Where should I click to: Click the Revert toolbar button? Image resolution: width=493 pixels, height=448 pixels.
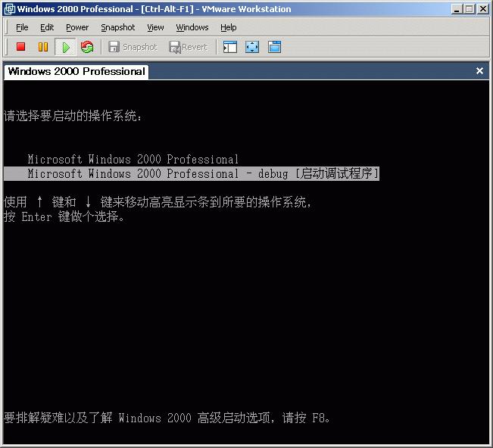pos(189,47)
